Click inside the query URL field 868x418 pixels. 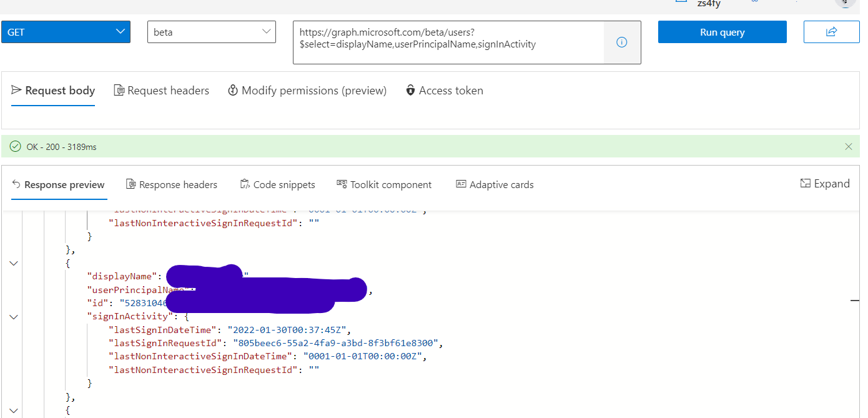pyautogui.click(x=446, y=42)
